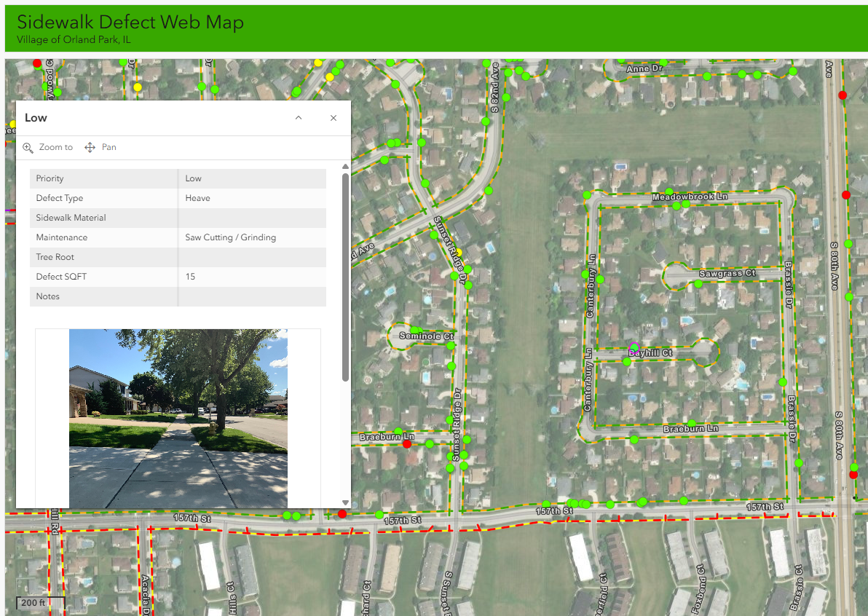The width and height of the screenshot is (868, 616).
Task: Close the Low defect popup
Action: (334, 118)
